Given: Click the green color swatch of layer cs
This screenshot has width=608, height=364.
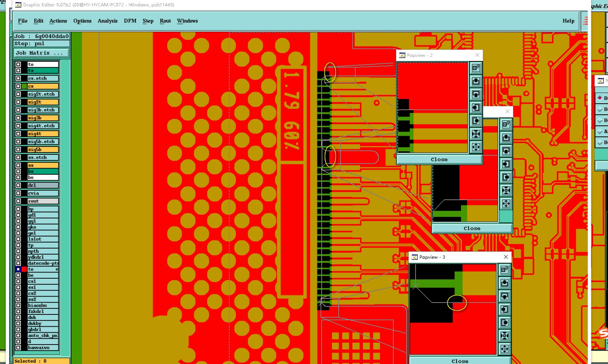Looking at the screenshot, I should (24, 86).
